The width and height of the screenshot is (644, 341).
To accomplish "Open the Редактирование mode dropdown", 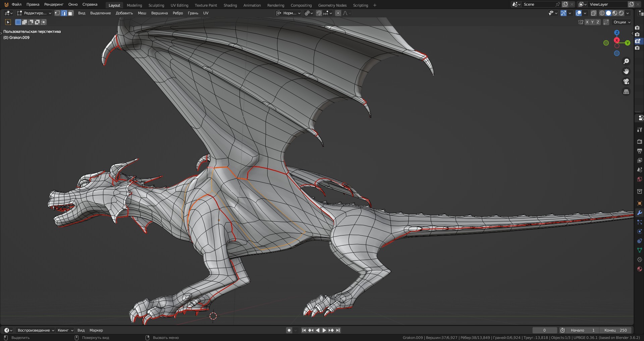I will (x=34, y=13).
